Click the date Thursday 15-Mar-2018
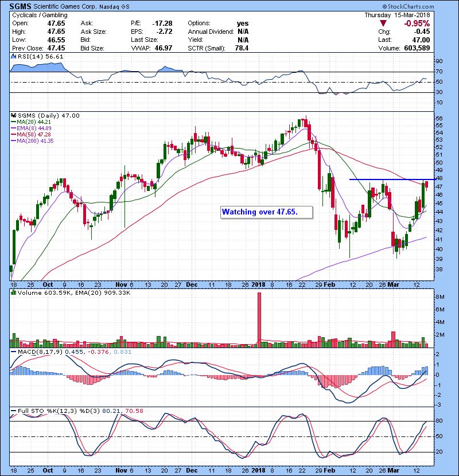 398,15
